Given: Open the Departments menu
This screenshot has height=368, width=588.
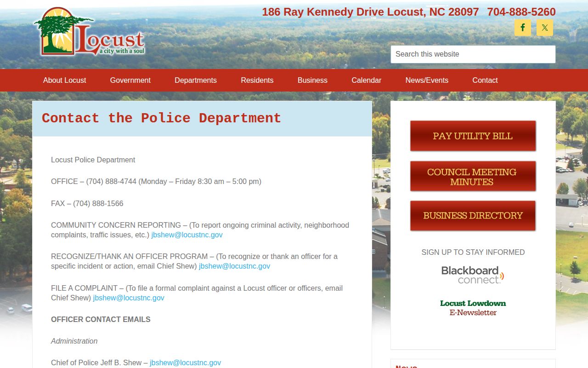Looking at the screenshot, I should coord(196,80).
